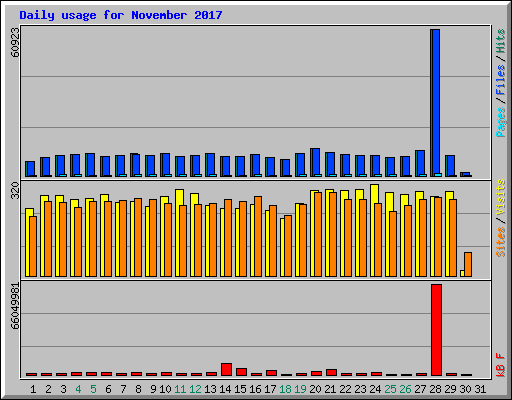Click the 'Pages' legend label

click(501, 122)
